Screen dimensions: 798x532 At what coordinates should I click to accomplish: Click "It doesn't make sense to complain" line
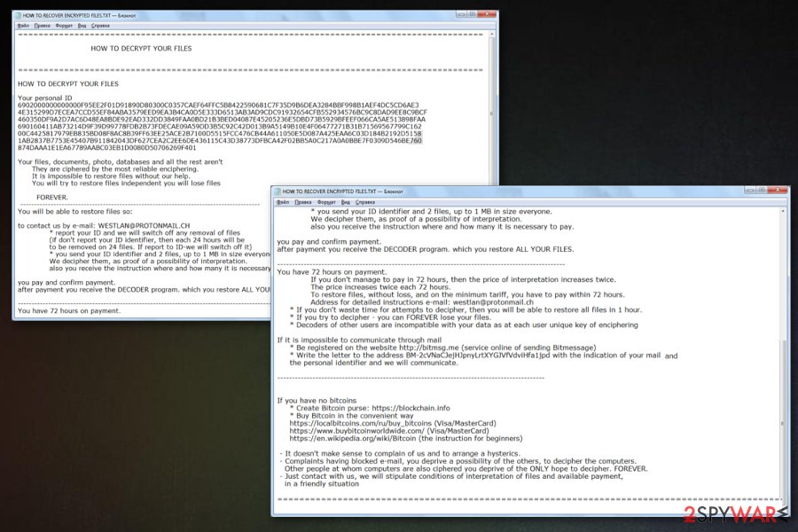pos(400,454)
